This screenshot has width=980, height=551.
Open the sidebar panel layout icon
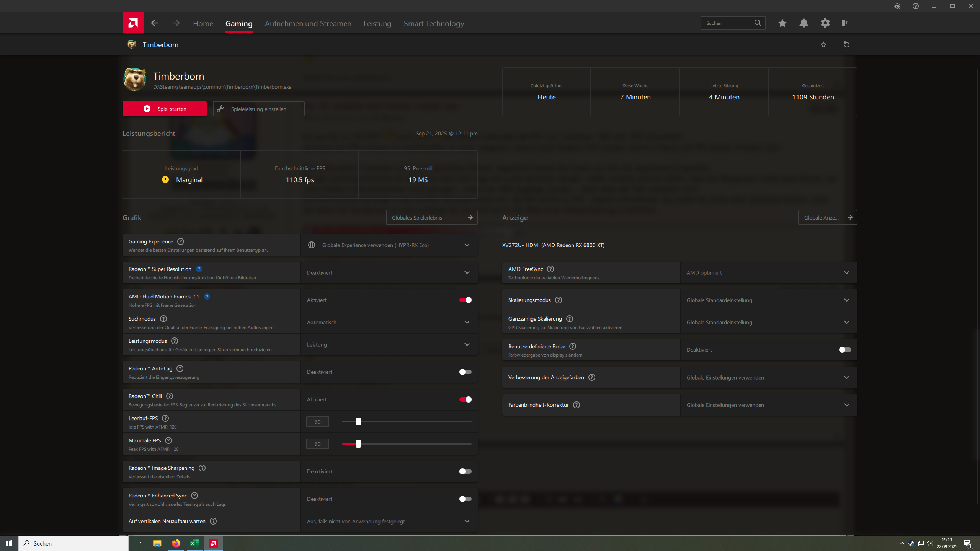pos(846,23)
